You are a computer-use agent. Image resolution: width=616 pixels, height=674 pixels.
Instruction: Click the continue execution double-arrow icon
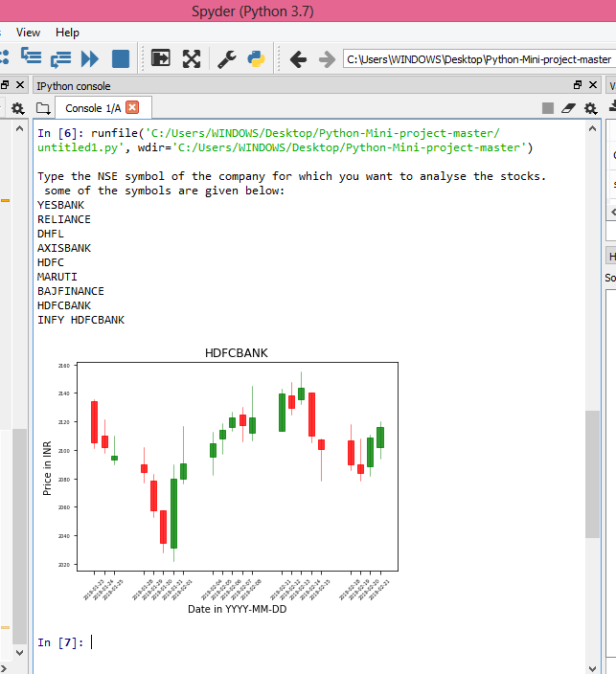90,59
